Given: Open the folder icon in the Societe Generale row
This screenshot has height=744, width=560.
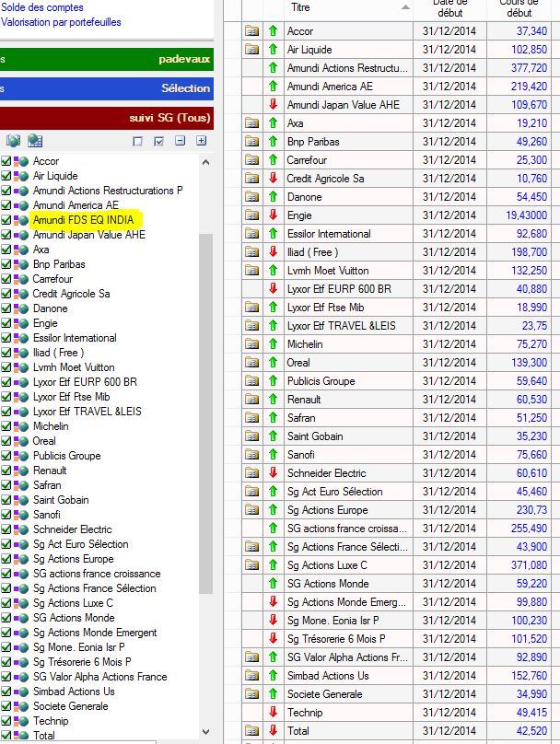Looking at the screenshot, I should tap(251, 693).
